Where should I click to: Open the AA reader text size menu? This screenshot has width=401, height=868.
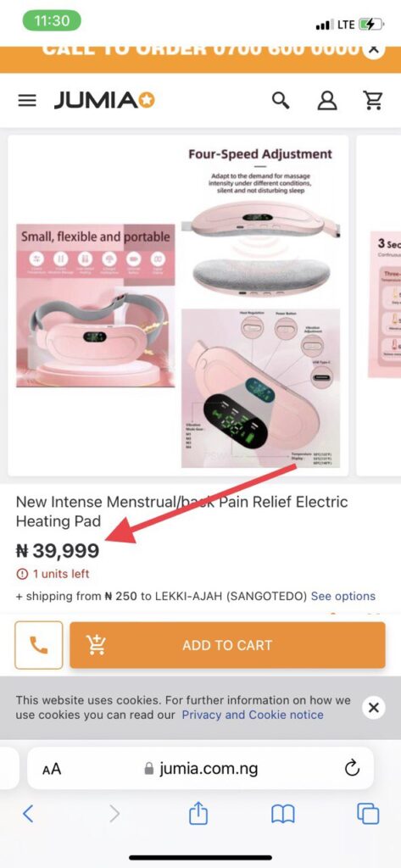click(x=52, y=769)
